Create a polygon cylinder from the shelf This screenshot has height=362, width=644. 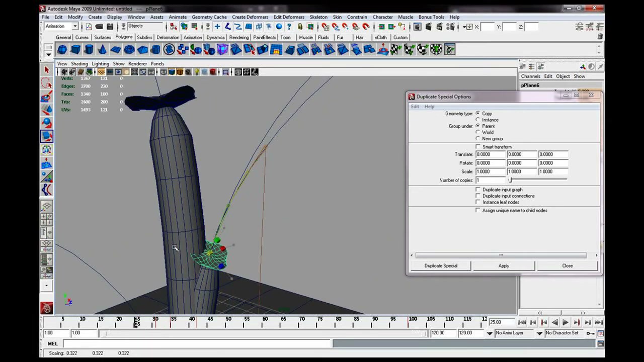click(89, 49)
